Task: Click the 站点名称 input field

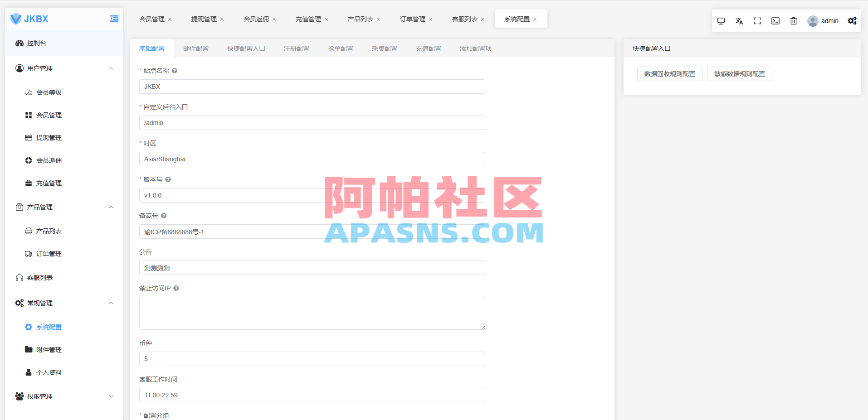Action: pyautogui.click(x=312, y=87)
